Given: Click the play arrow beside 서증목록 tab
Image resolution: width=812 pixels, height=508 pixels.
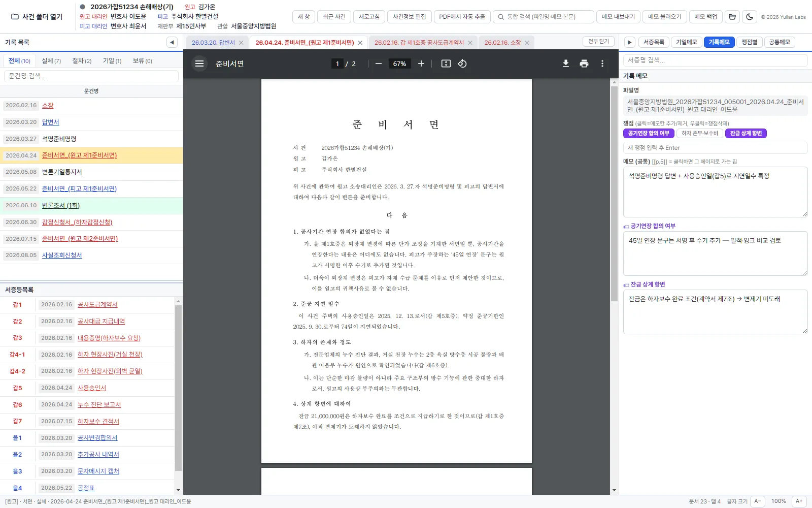Looking at the screenshot, I should point(629,42).
